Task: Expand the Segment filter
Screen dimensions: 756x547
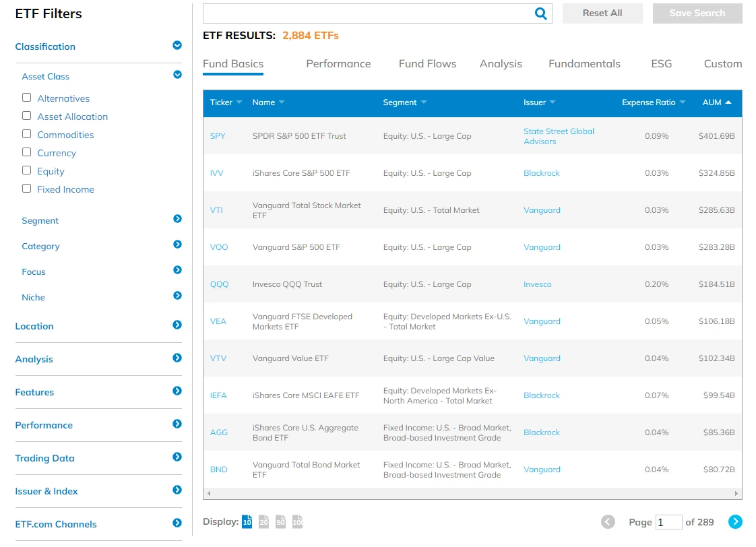Action: click(177, 219)
